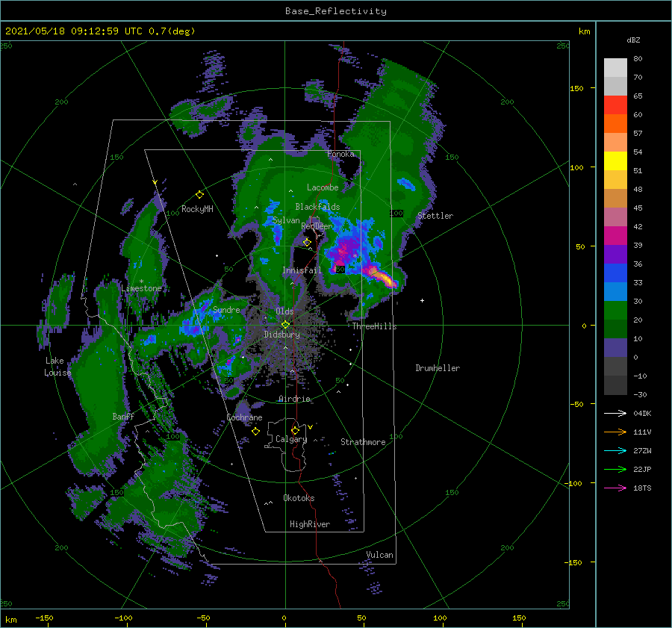Click the Okotoks city label

[x=299, y=498]
